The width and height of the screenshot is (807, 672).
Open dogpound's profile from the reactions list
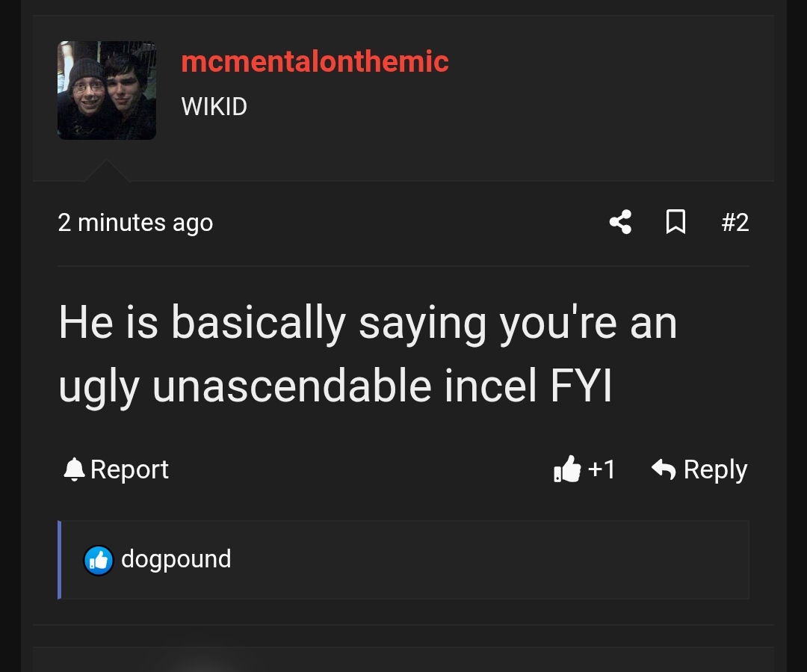click(x=176, y=559)
